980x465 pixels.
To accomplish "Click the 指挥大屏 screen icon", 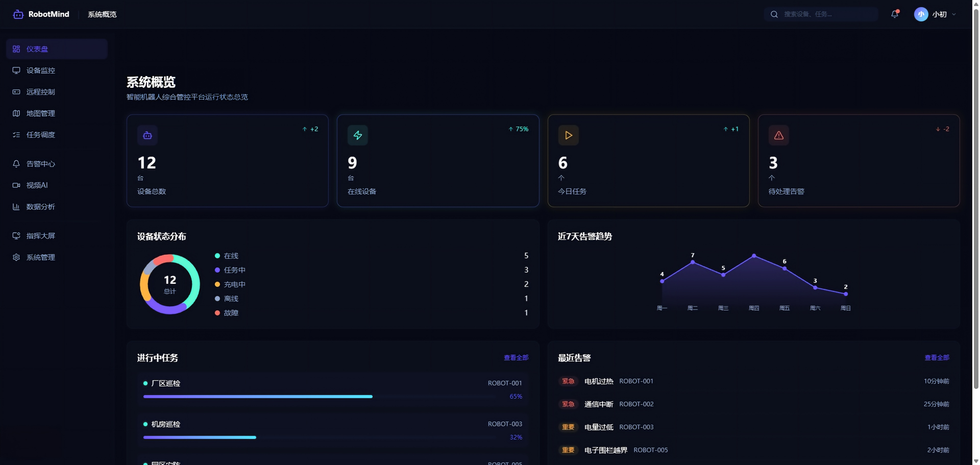I will click(x=16, y=236).
